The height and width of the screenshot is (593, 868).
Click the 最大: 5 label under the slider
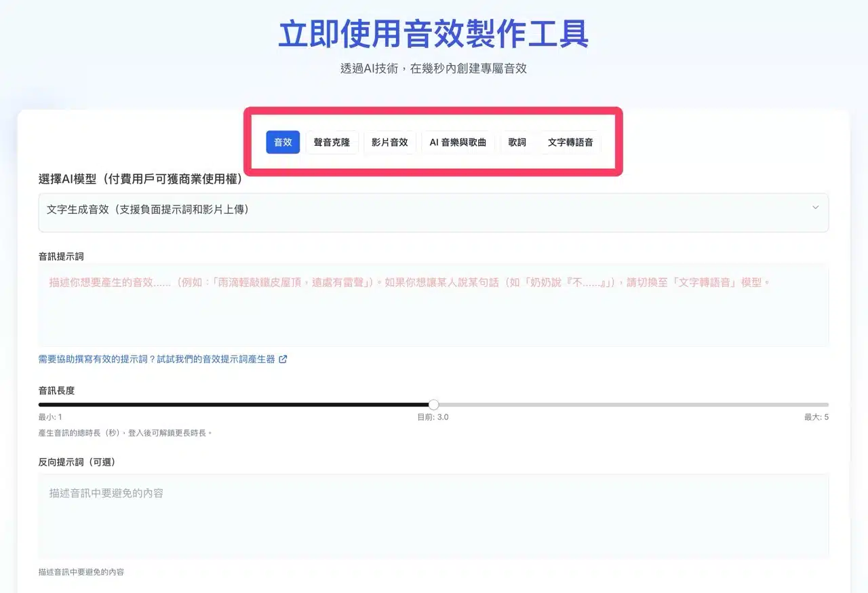816,417
